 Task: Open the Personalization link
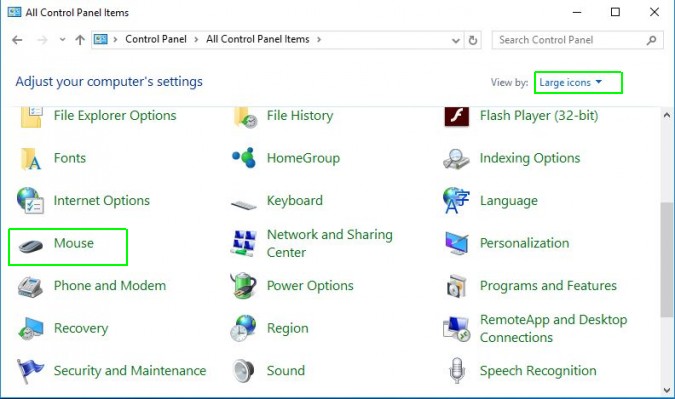pos(524,243)
